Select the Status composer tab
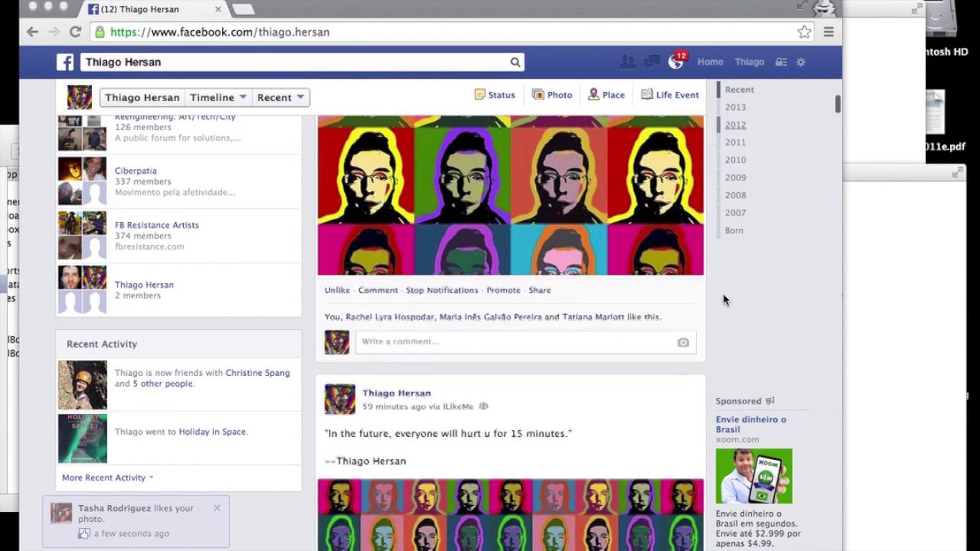 point(494,95)
